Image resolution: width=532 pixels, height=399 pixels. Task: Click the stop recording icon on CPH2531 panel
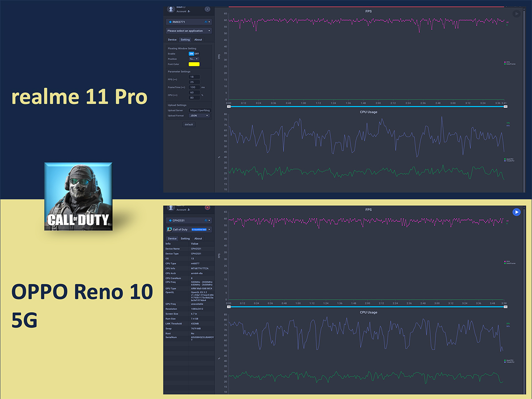tap(207, 207)
